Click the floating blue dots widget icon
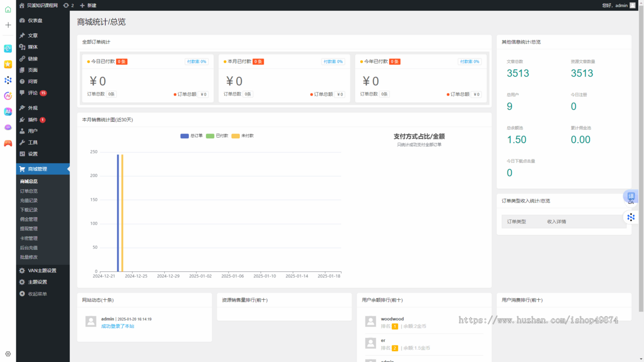644x362 pixels. coord(631,217)
